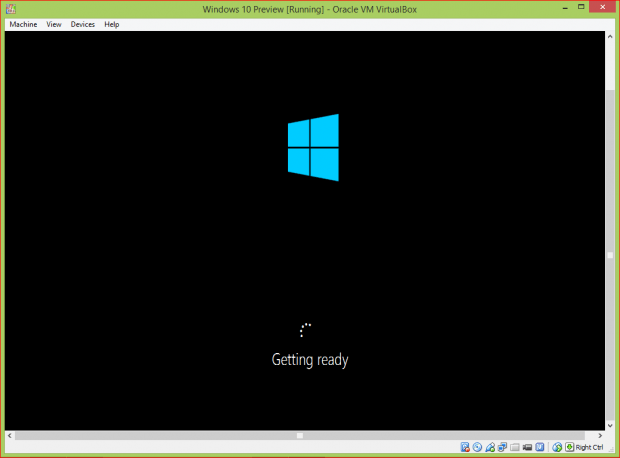The image size is (620, 458).
Task: Click the virtualization features indicator icon
Action: point(540,447)
